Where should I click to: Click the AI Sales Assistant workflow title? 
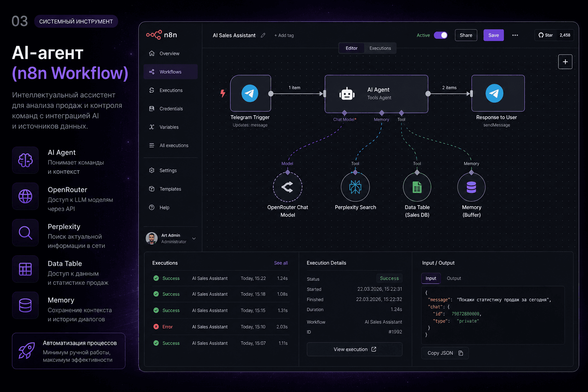(x=234, y=35)
